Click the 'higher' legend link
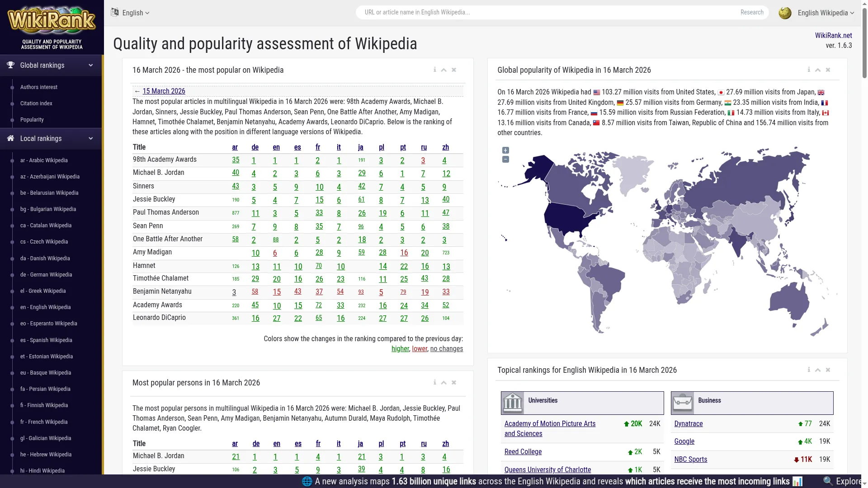 tap(400, 348)
